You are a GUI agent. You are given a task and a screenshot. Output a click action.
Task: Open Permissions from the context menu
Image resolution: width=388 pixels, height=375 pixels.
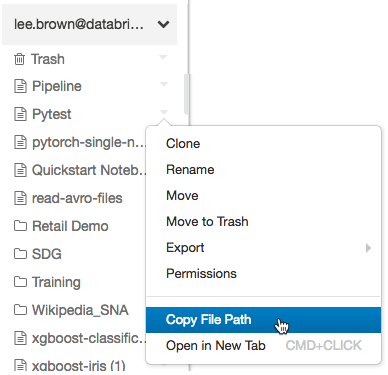[x=201, y=274]
